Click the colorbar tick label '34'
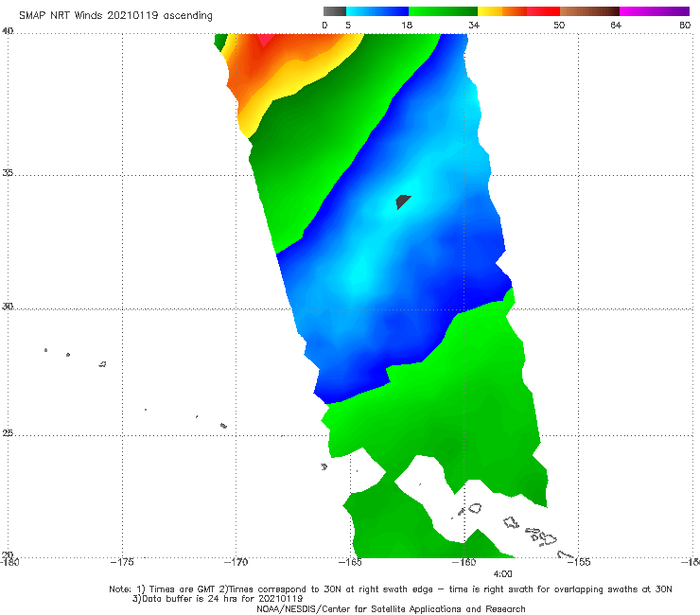The image size is (700, 615). click(x=474, y=25)
